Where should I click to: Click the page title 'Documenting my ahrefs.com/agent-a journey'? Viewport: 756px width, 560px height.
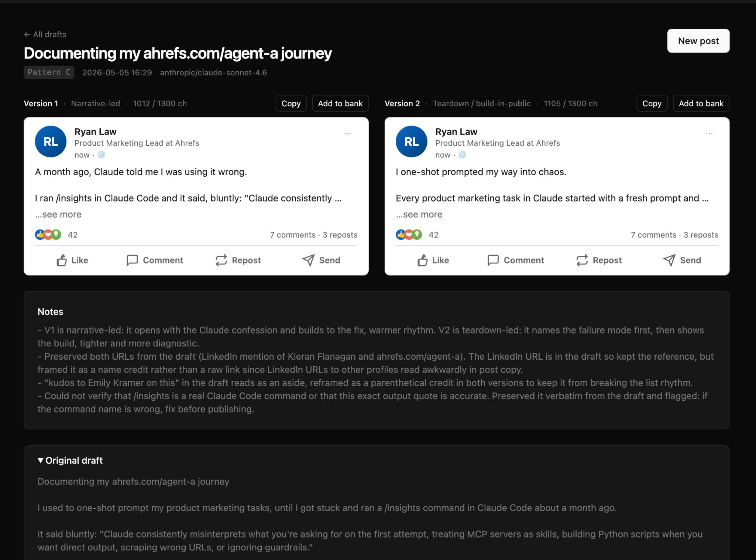coord(178,53)
